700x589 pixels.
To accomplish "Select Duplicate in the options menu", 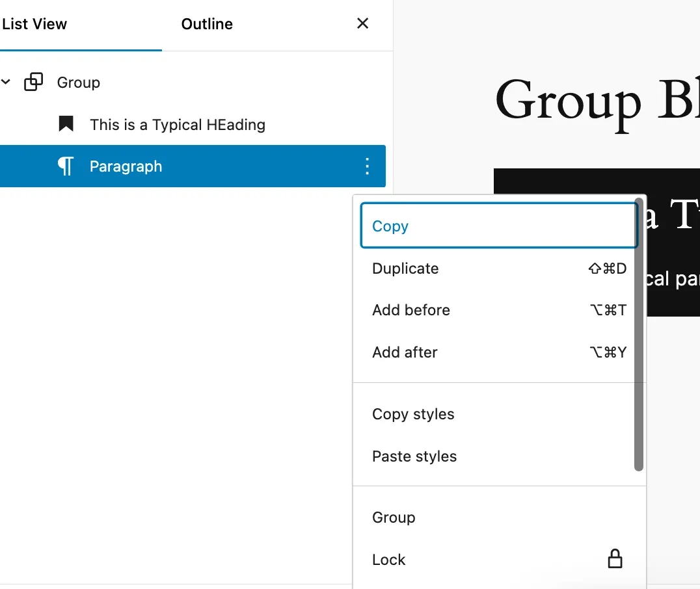I will tap(405, 268).
